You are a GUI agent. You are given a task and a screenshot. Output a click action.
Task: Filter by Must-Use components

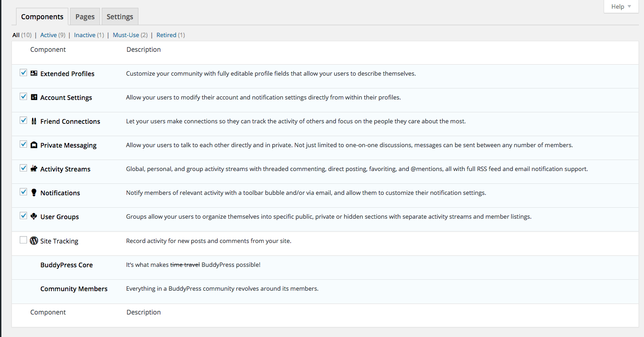point(126,35)
